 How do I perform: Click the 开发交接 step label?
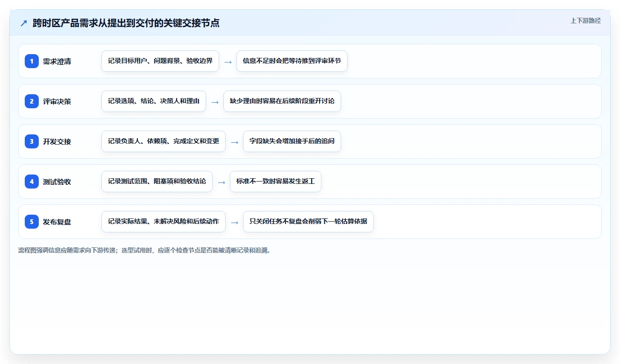tap(57, 141)
